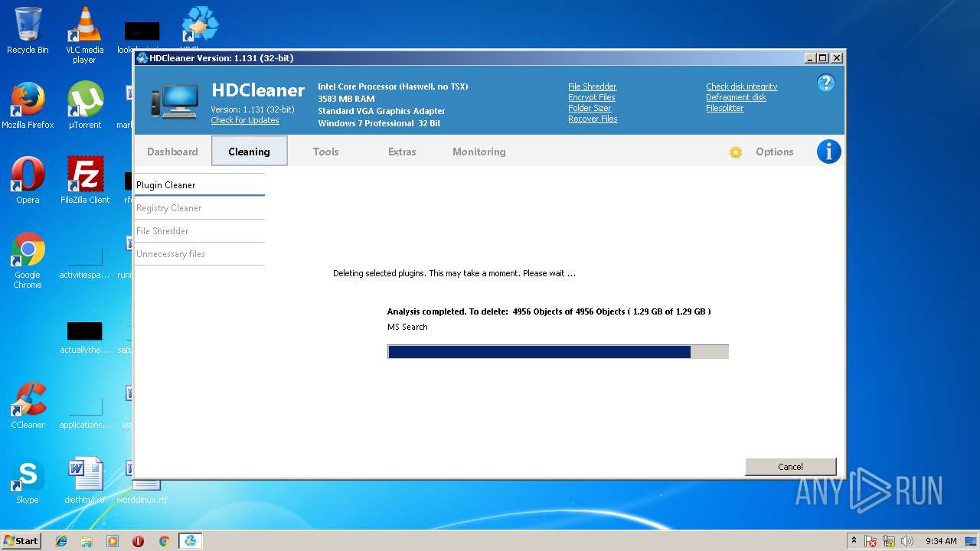Switch to the Dashboard tab
Screen dimensions: 980x551
pos(172,152)
